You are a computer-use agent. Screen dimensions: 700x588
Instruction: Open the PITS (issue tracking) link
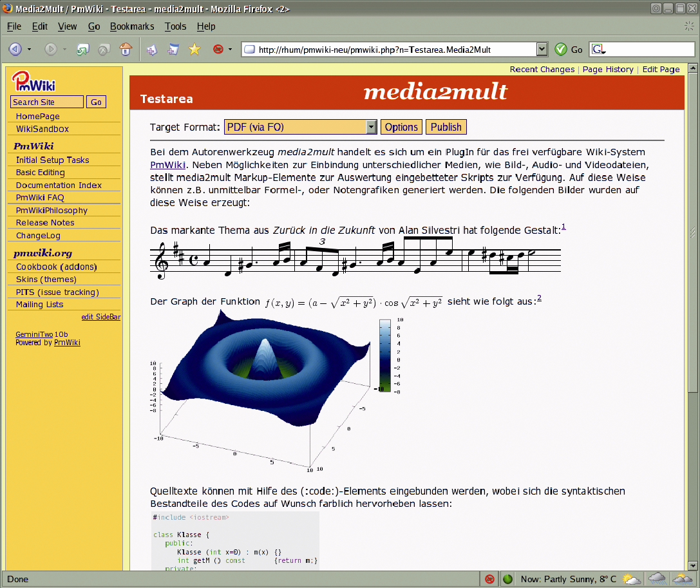tap(57, 292)
